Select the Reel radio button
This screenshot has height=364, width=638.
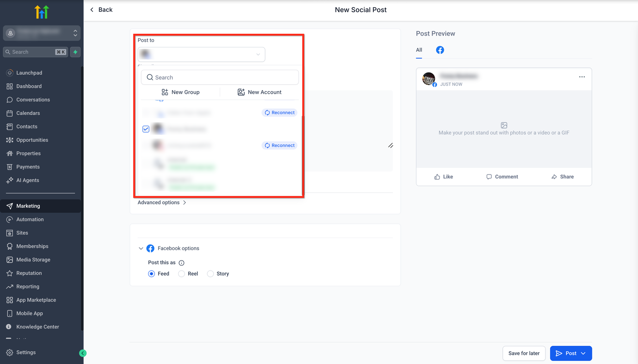(181, 274)
